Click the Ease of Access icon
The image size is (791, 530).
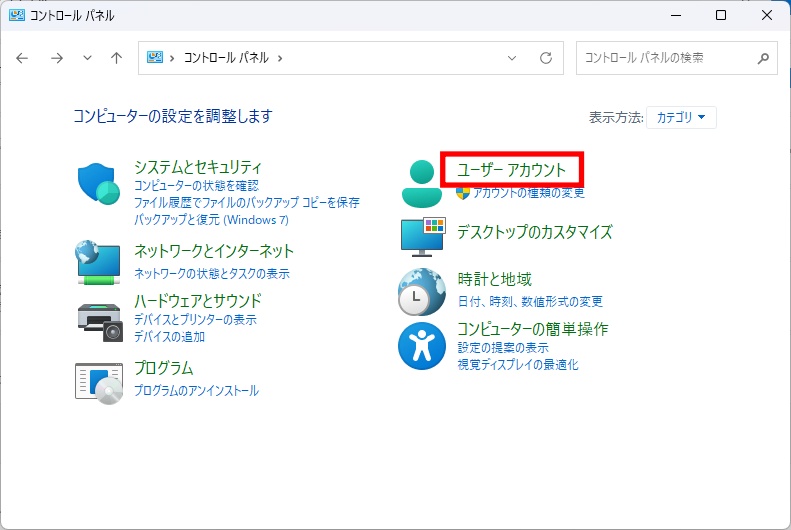(x=421, y=346)
